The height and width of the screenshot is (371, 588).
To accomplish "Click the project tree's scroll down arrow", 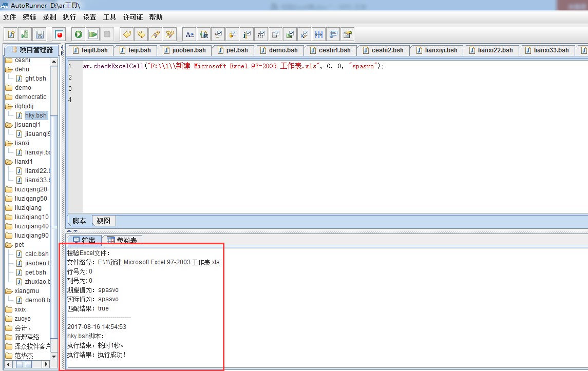I will 54,356.
